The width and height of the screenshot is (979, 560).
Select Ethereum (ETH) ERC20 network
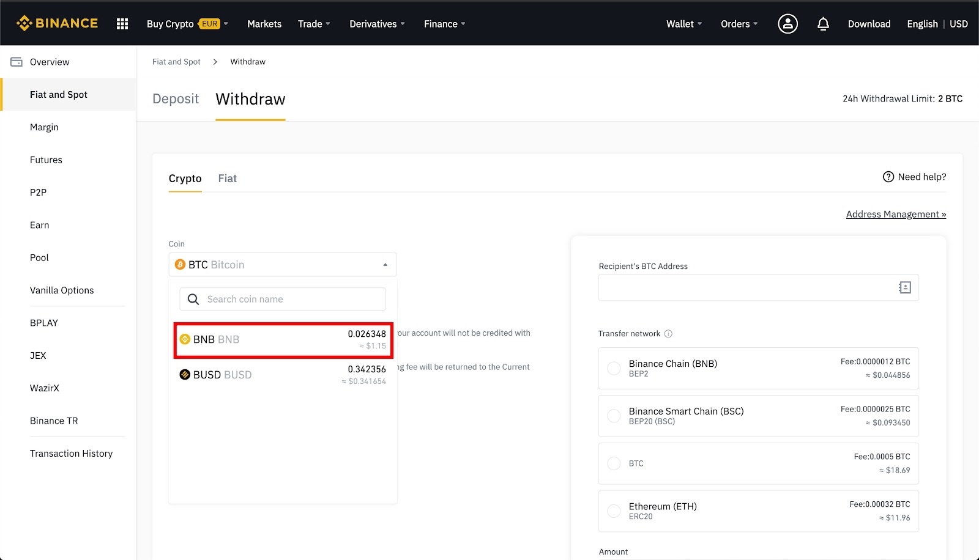click(x=614, y=511)
